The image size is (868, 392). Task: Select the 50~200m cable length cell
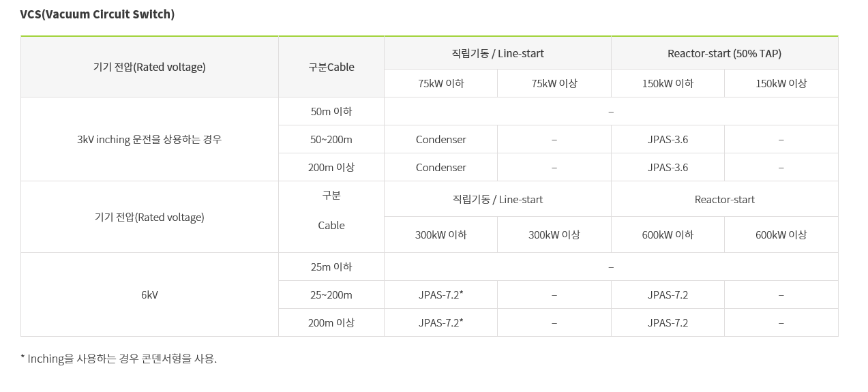[x=331, y=139]
